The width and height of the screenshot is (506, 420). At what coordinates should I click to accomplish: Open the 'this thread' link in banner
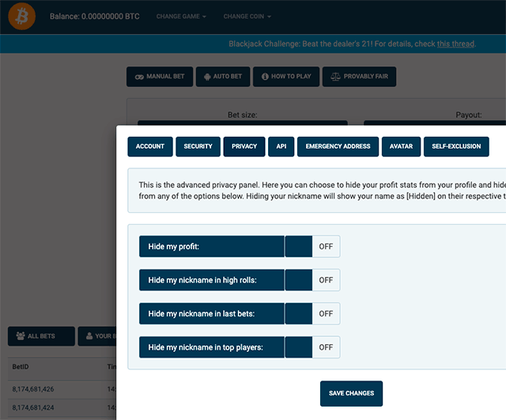point(455,44)
